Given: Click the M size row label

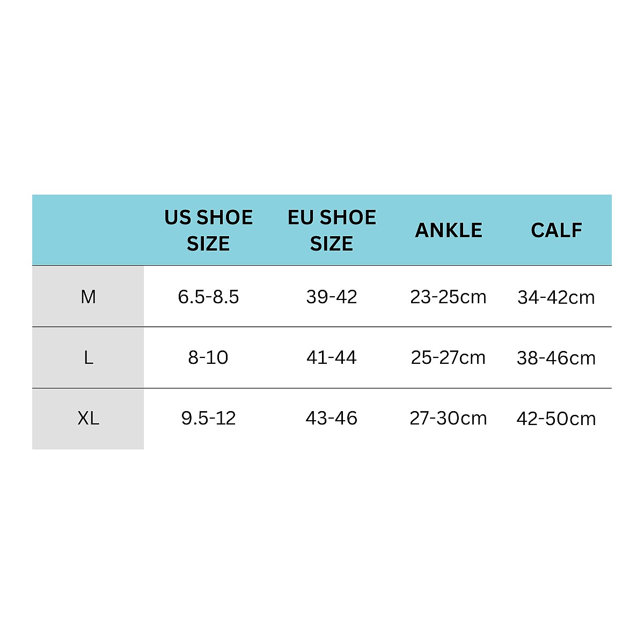Looking at the screenshot, I should [88, 296].
